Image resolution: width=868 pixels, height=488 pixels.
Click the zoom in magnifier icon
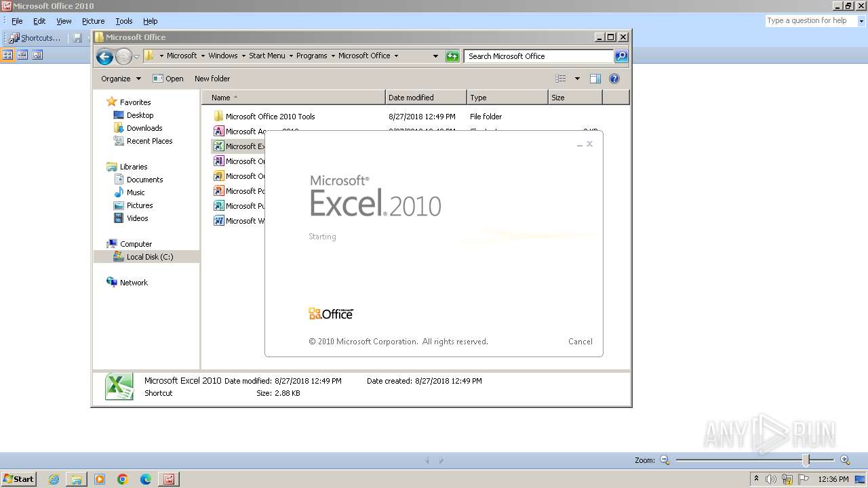tap(845, 460)
